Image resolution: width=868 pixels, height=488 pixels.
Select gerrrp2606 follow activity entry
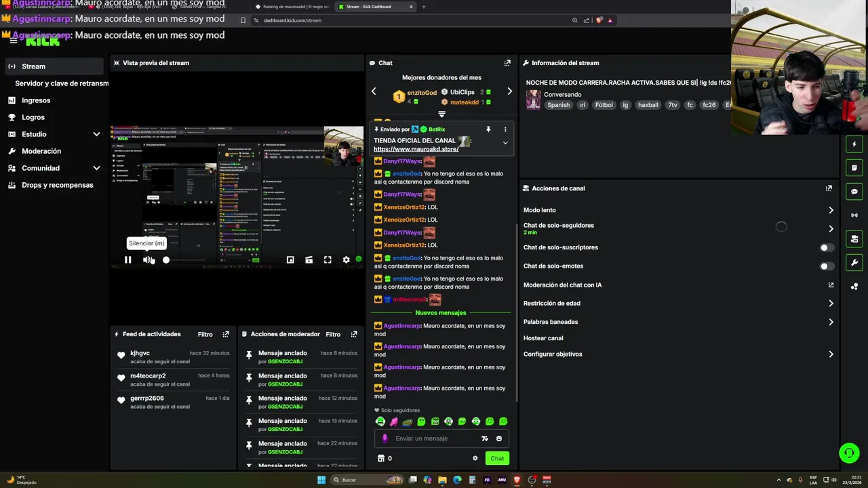point(173,402)
